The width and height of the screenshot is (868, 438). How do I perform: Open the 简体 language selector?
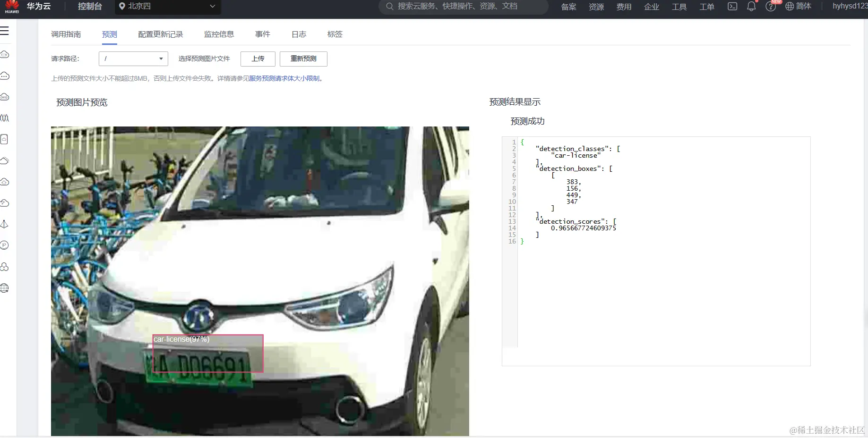(x=798, y=6)
